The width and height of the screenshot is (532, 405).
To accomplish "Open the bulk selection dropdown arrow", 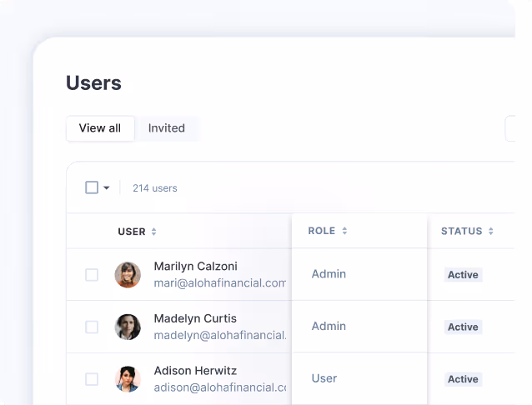I will [x=107, y=187].
